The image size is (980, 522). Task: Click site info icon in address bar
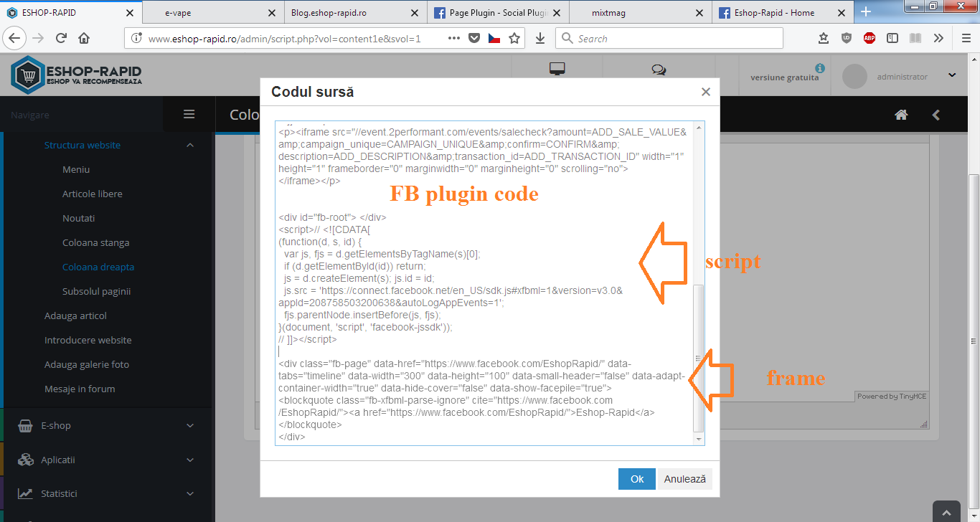pyautogui.click(x=136, y=39)
